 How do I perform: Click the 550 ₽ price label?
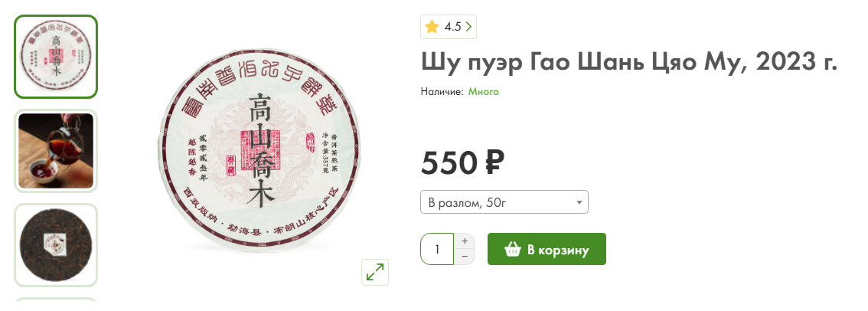pyautogui.click(x=462, y=162)
